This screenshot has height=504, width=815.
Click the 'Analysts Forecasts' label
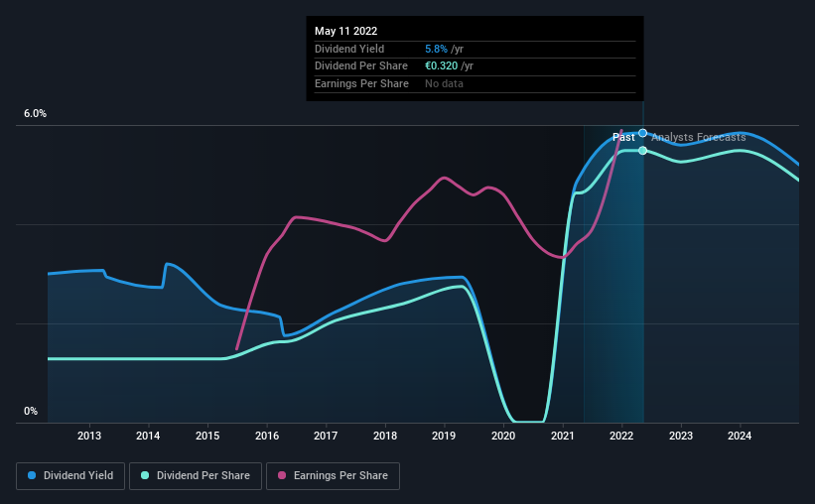(699, 137)
